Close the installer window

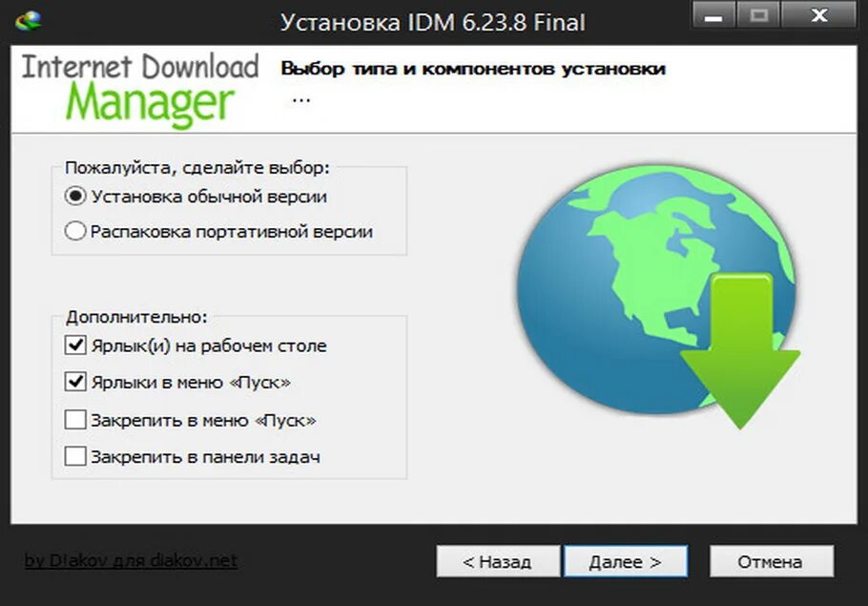819,15
